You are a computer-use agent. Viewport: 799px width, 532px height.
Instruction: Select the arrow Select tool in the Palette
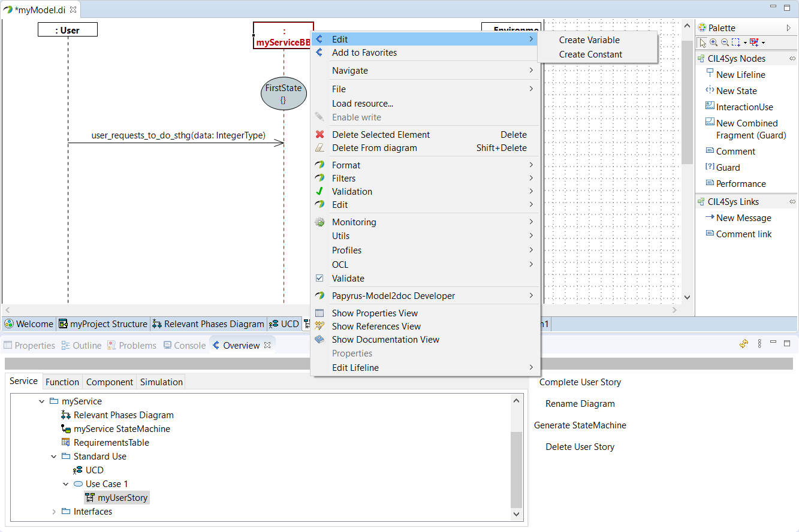click(x=703, y=43)
